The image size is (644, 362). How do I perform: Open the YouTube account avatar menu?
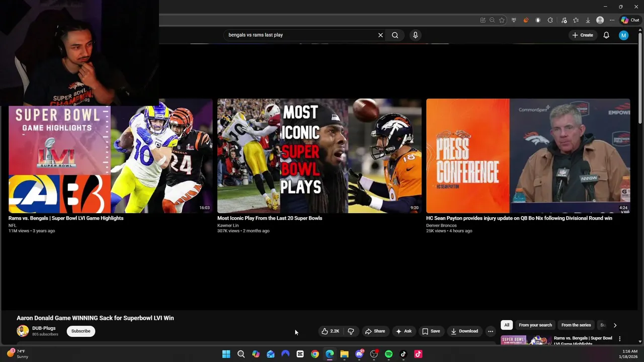[x=623, y=35]
